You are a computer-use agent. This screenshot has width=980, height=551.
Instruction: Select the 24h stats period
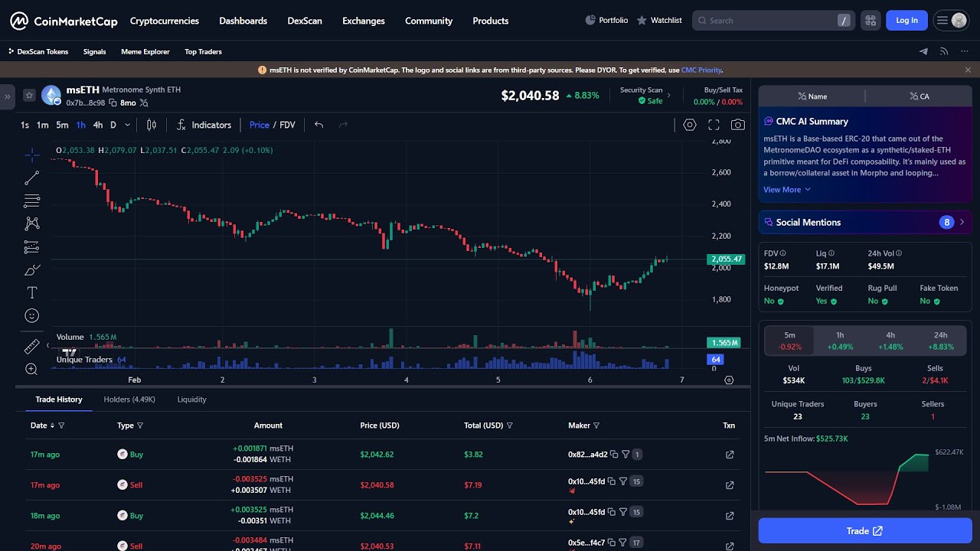click(x=941, y=341)
